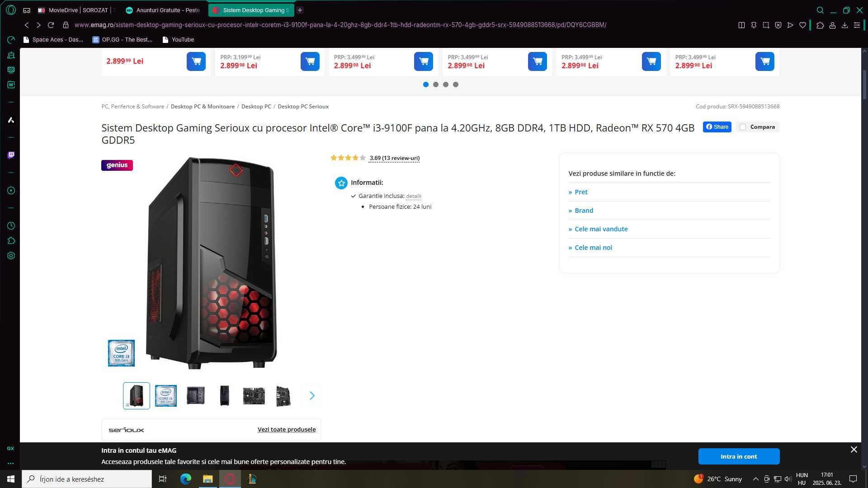Open the Windows Start menu
Screen dimensions: 868x488
(11, 479)
